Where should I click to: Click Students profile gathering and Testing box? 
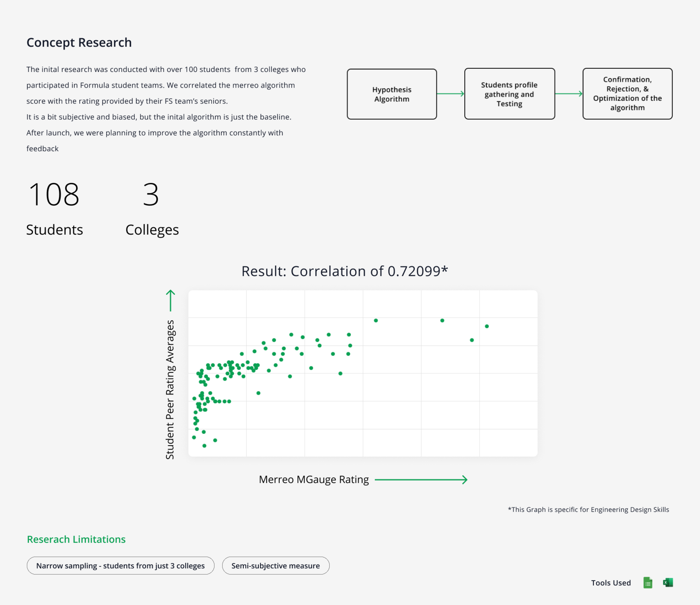(x=509, y=94)
